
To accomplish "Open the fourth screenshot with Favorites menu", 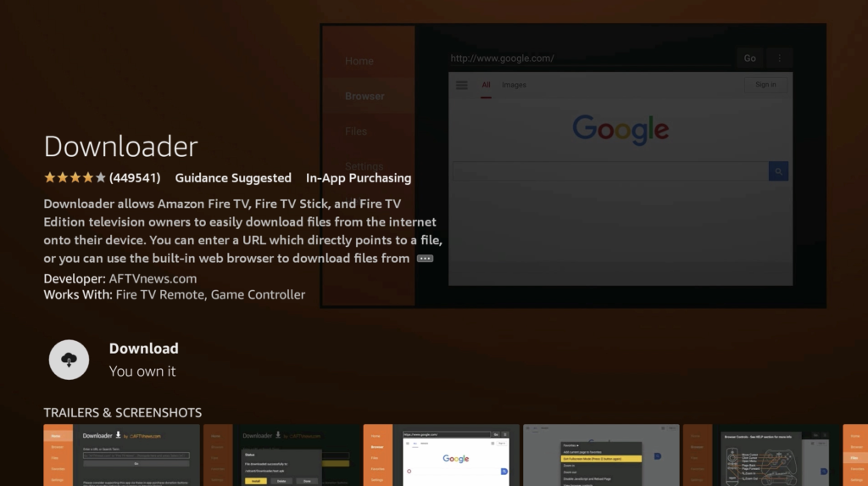I will 601,455.
